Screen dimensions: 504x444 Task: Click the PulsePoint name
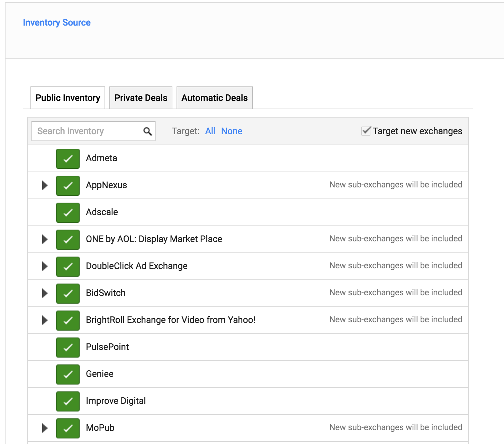[x=107, y=347]
